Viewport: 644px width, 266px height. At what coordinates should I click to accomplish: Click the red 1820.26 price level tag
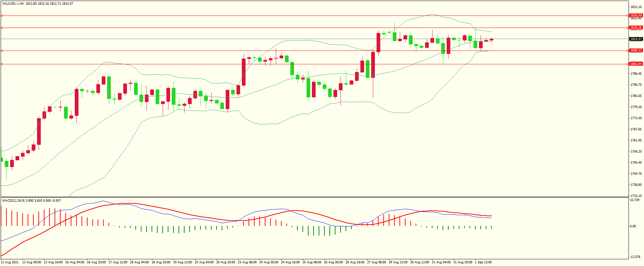(636, 28)
